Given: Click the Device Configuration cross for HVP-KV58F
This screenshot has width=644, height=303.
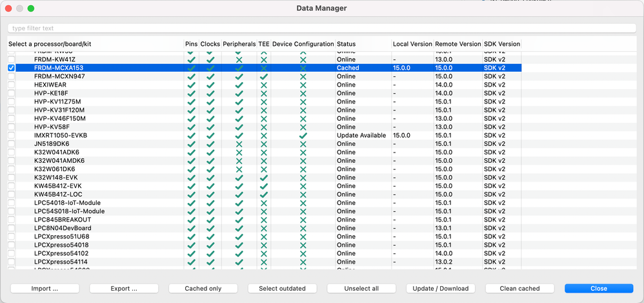Looking at the screenshot, I should click(x=303, y=127).
